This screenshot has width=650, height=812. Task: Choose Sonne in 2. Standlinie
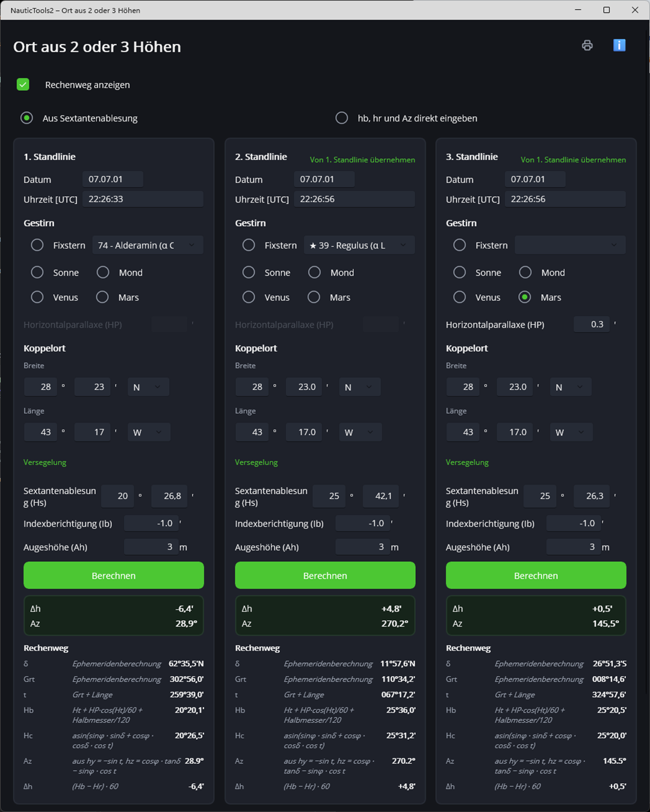249,272
